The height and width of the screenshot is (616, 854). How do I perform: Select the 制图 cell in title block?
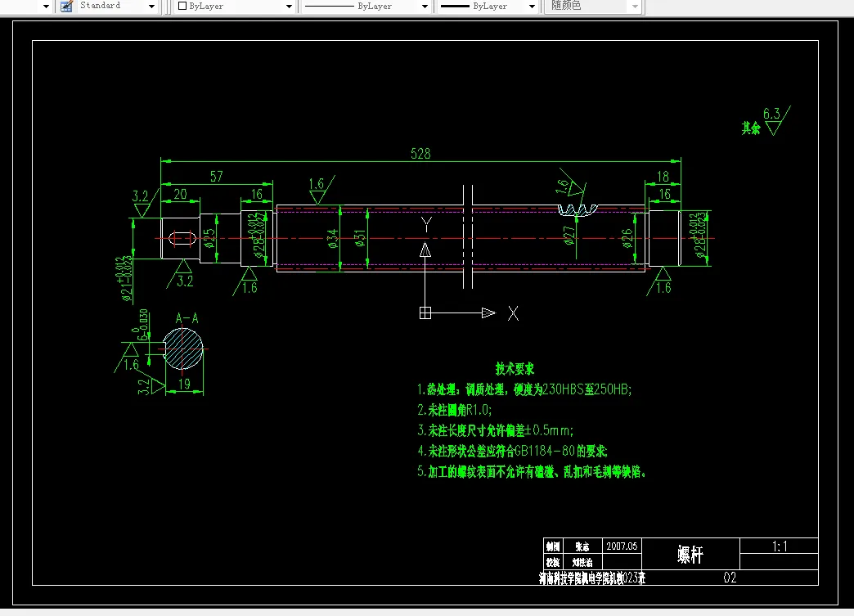(x=553, y=546)
